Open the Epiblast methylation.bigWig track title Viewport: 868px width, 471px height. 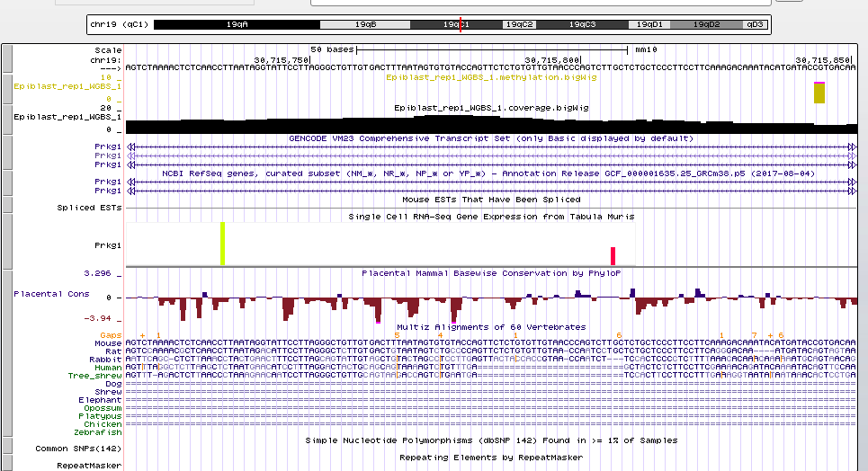491,77
